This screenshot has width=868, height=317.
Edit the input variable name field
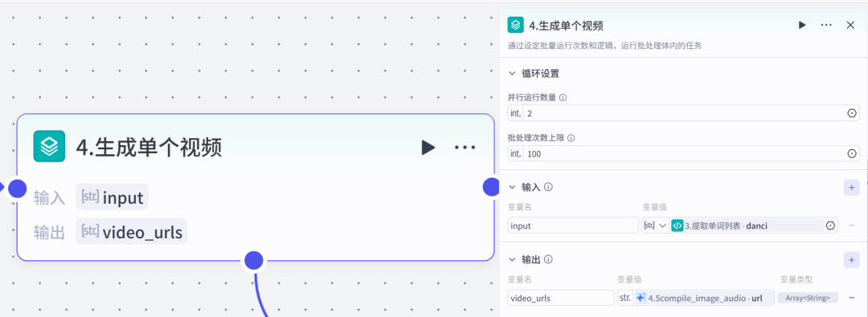(x=573, y=226)
